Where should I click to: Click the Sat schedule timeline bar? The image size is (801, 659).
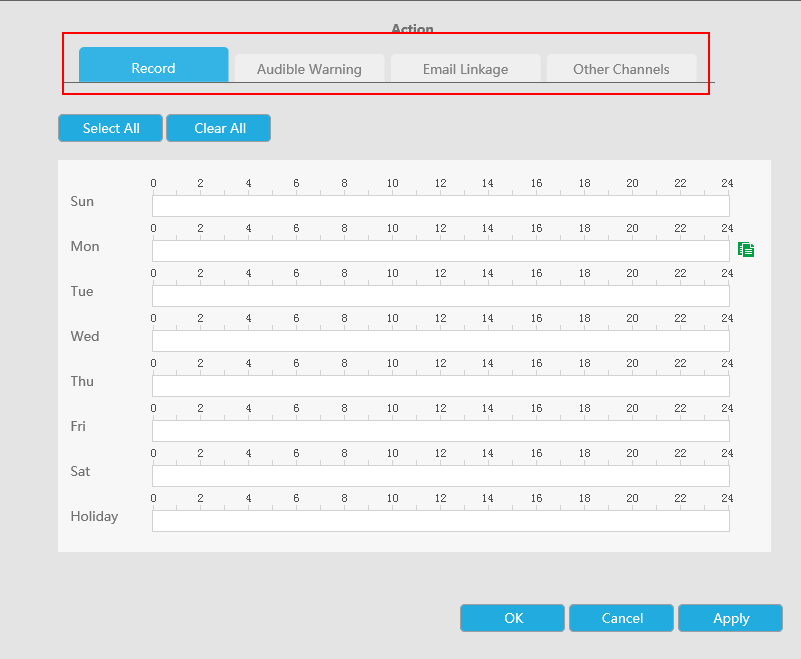(440, 476)
